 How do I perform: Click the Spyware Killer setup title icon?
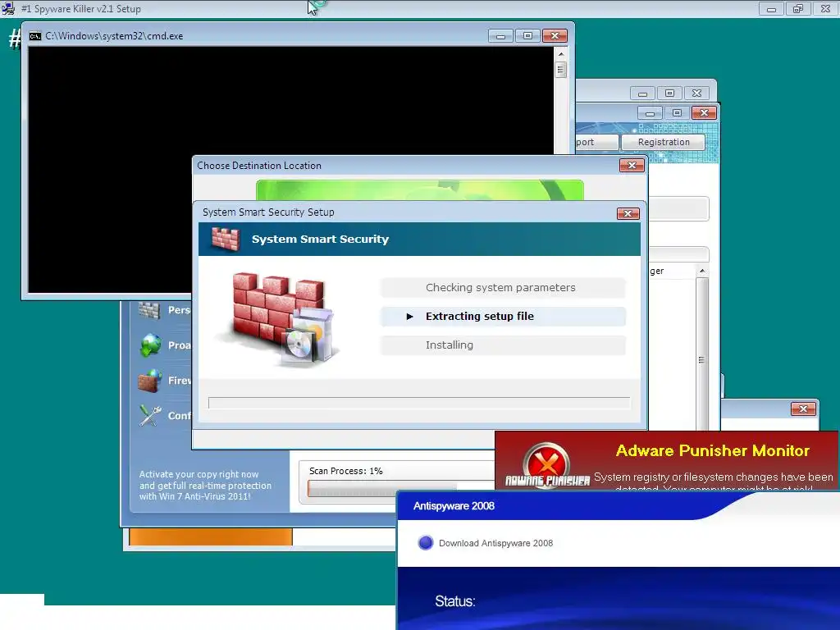[x=8, y=8]
